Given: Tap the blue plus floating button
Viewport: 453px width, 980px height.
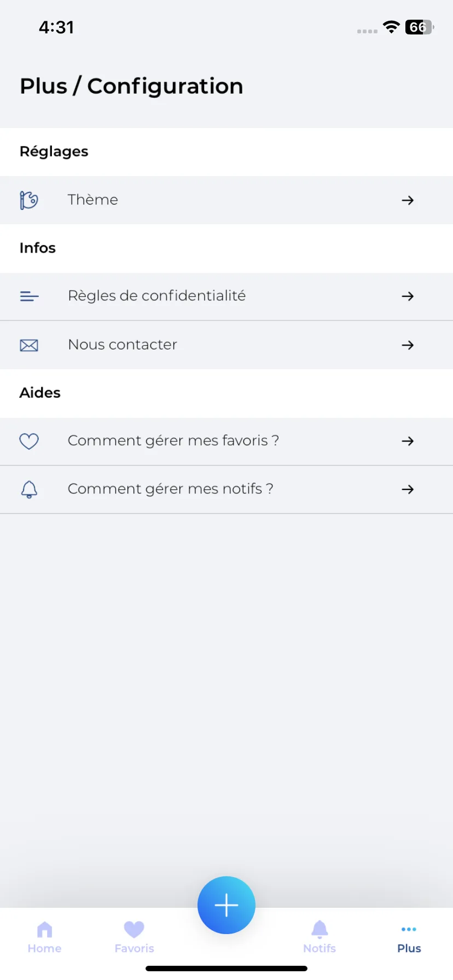Looking at the screenshot, I should pos(226,905).
